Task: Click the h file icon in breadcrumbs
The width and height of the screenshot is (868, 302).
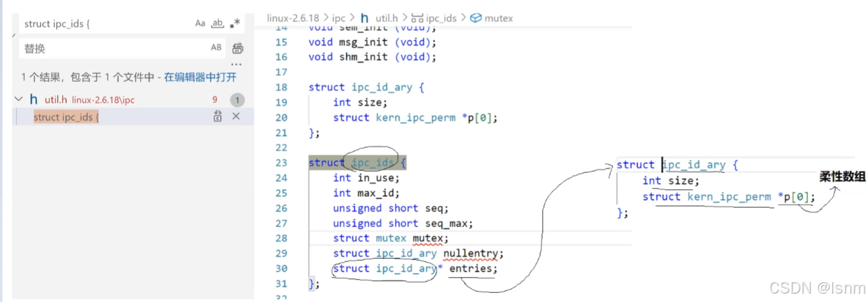Action: [x=365, y=18]
